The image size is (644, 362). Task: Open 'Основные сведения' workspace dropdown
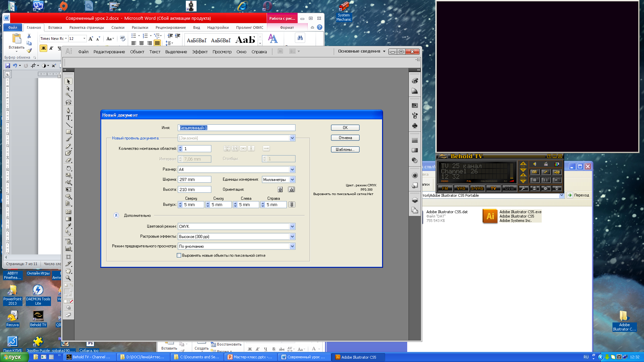[362, 51]
